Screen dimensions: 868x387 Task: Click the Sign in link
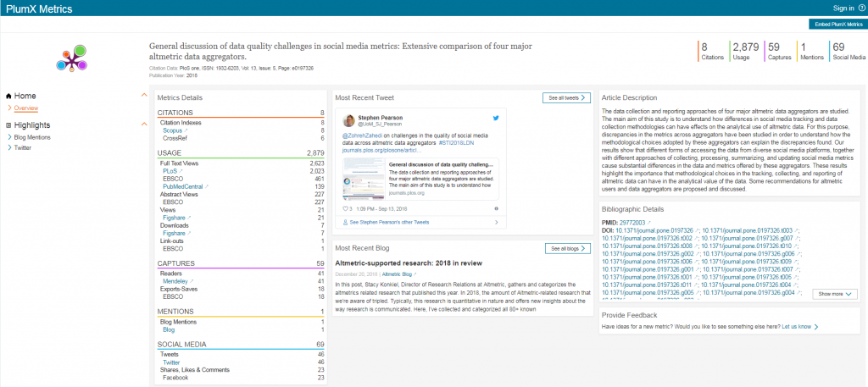click(843, 8)
